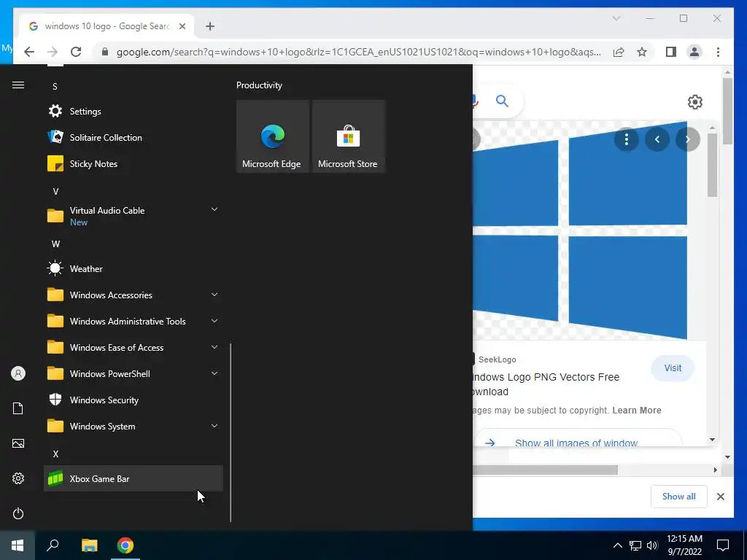Screen dimensions: 747x560
Task: Open the Weather app
Action: (x=133, y=268)
